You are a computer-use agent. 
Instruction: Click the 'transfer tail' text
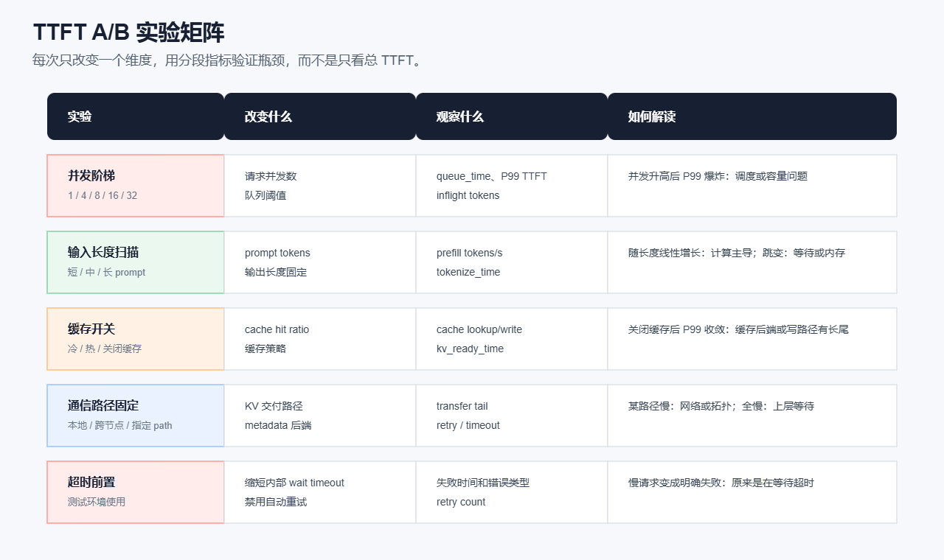pos(462,406)
